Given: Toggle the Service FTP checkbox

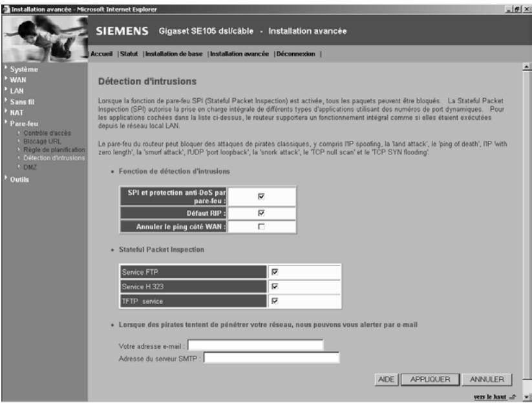Looking at the screenshot, I should pyautogui.click(x=275, y=272).
